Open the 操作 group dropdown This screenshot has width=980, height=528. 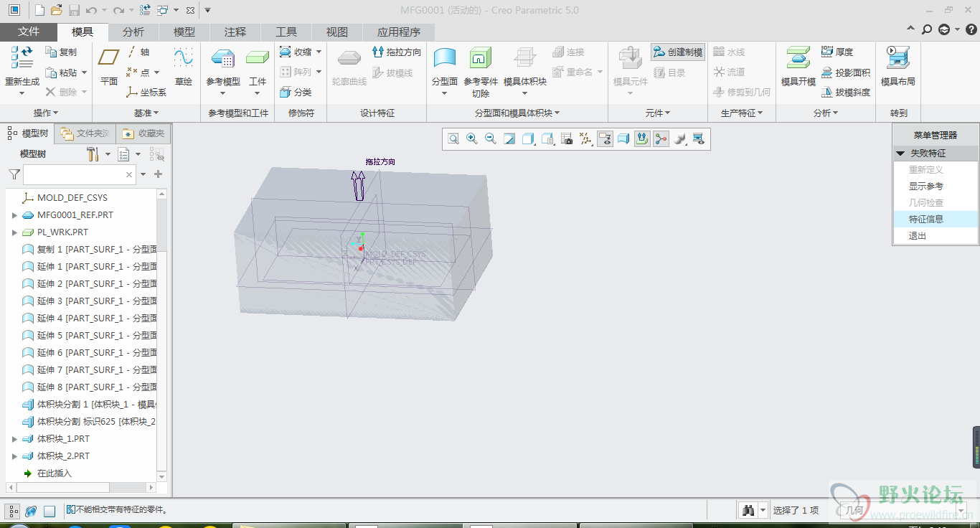[46, 113]
